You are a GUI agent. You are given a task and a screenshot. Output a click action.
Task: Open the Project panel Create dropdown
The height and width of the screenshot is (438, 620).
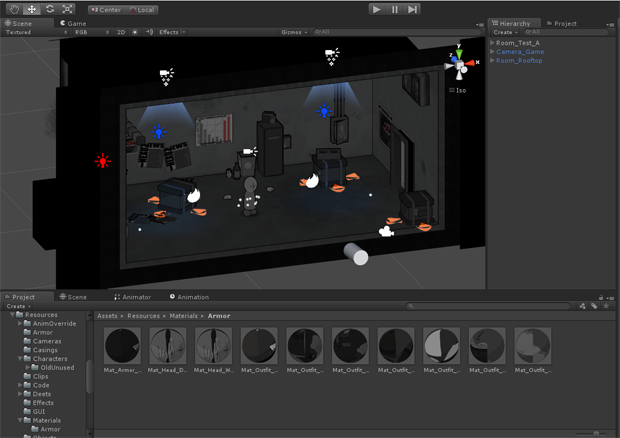point(18,306)
